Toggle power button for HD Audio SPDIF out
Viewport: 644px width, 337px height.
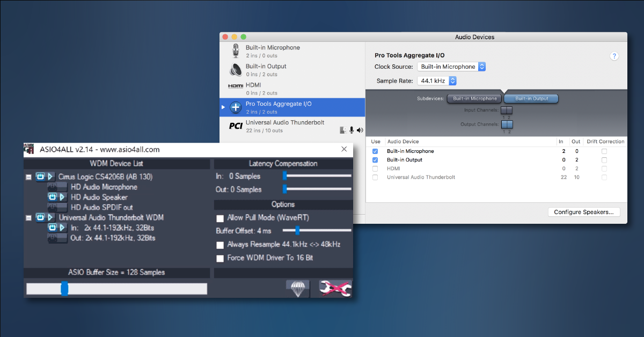click(x=53, y=207)
